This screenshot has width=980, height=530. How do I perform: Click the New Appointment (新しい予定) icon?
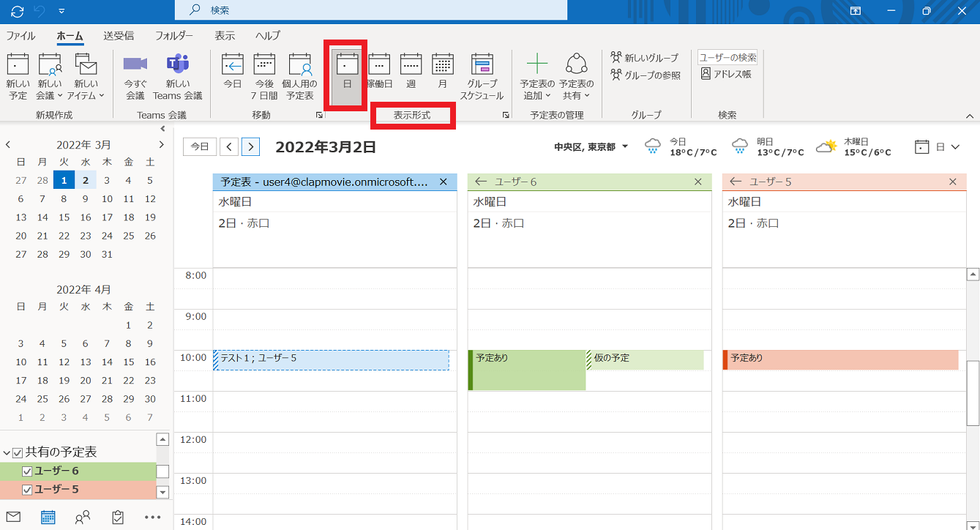click(18, 75)
